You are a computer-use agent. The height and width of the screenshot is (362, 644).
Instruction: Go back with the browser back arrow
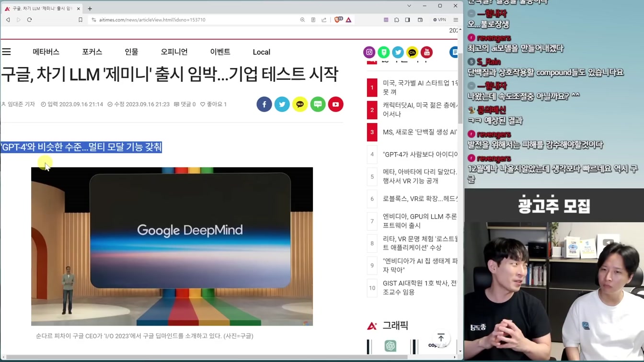[x=8, y=20]
